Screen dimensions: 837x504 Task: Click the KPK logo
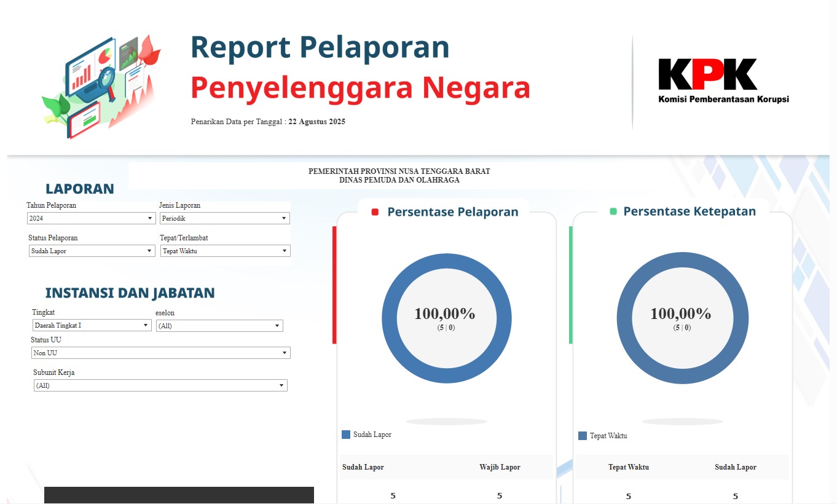click(723, 81)
